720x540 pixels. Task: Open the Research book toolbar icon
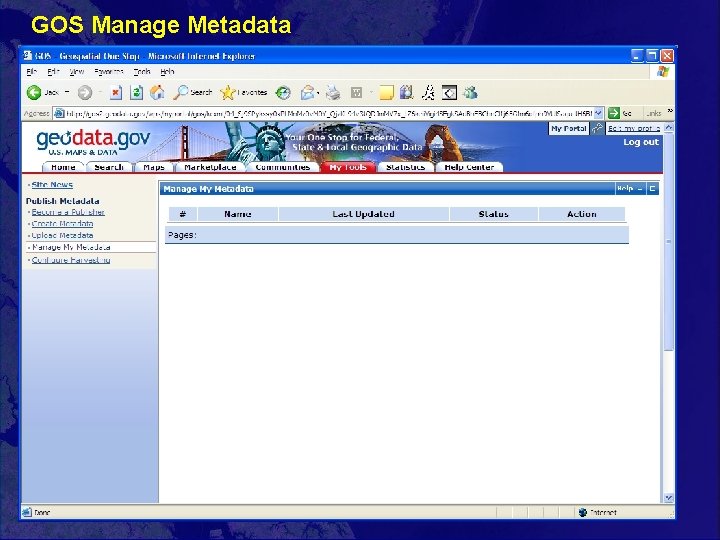[406, 92]
